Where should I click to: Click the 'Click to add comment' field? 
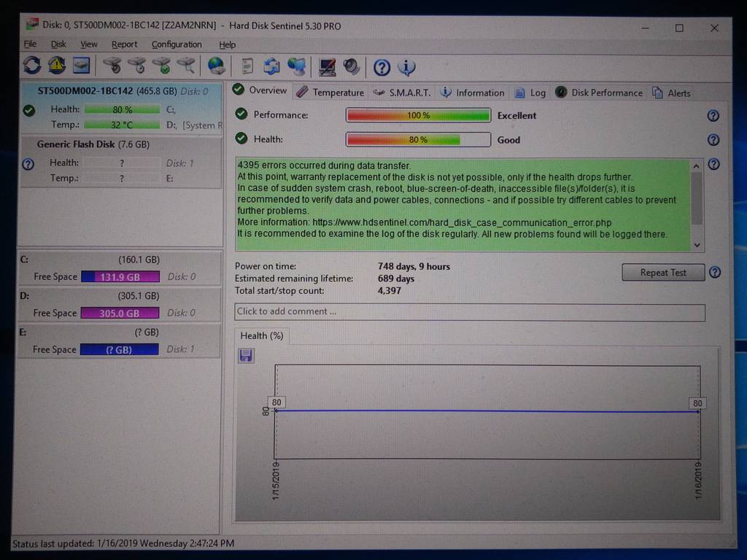point(470,312)
